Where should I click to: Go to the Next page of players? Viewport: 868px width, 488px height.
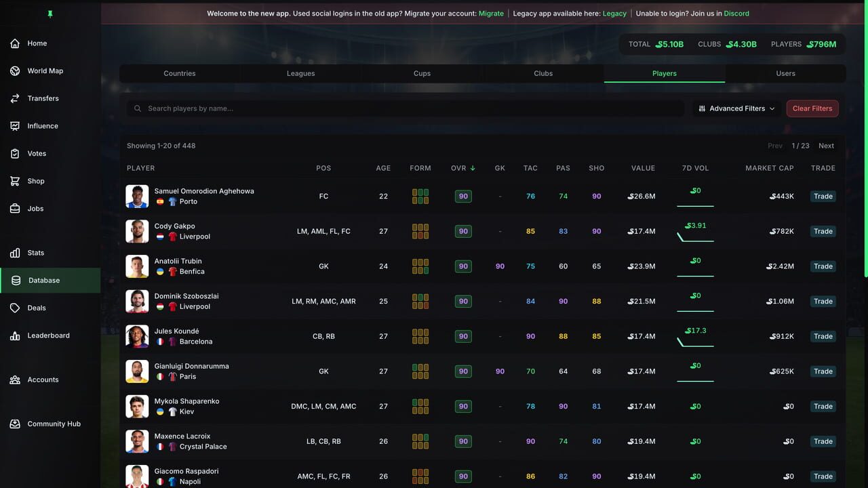[x=826, y=146]
